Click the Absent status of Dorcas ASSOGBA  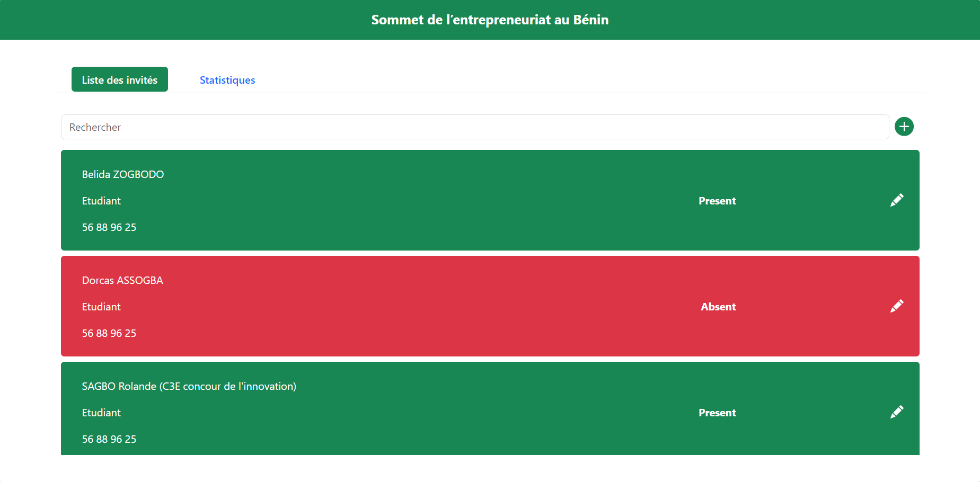pyautogui.click(x=718, y=307)
